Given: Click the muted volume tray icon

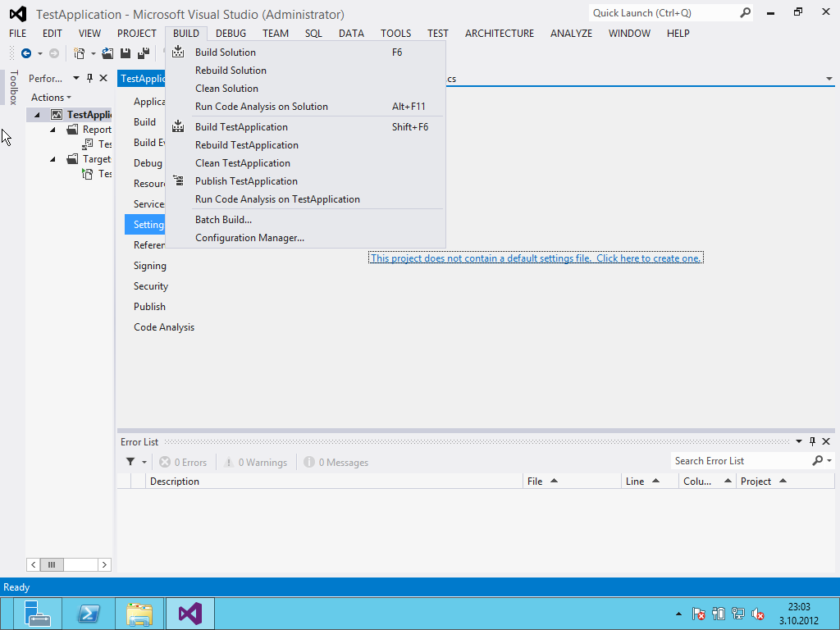Looking at the screenshot, I should [757, 614].
